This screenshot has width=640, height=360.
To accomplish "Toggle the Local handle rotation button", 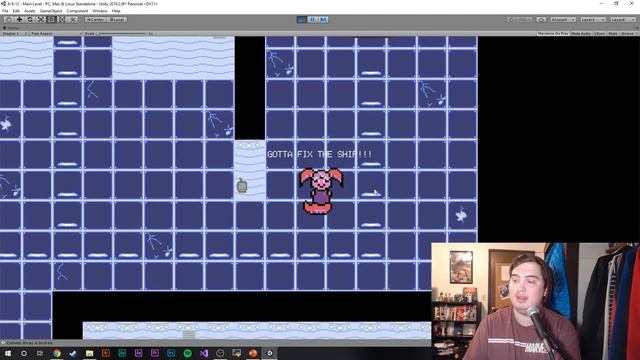I will pyautogui.click(x=117, y=20).
